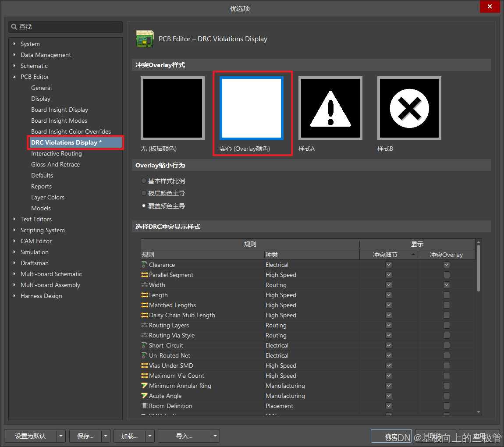Click in the search preferences field

(66, 27)
